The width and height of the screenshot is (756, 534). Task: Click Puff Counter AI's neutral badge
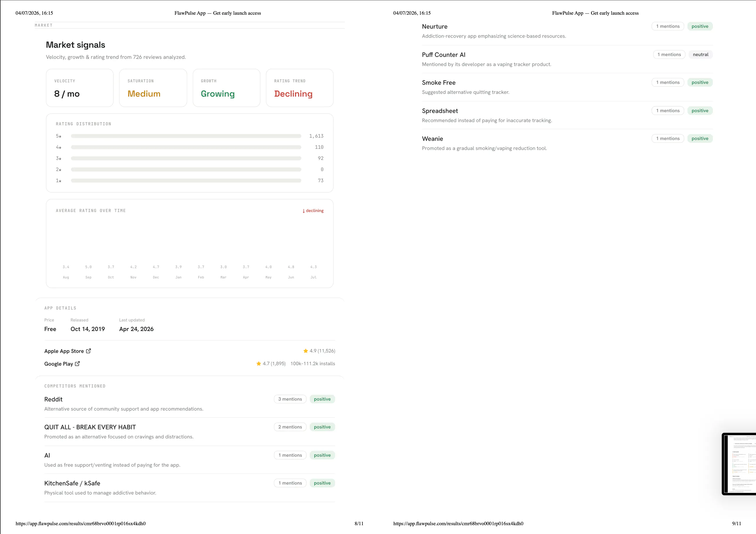pyautogui.click(x=701, y=55)
